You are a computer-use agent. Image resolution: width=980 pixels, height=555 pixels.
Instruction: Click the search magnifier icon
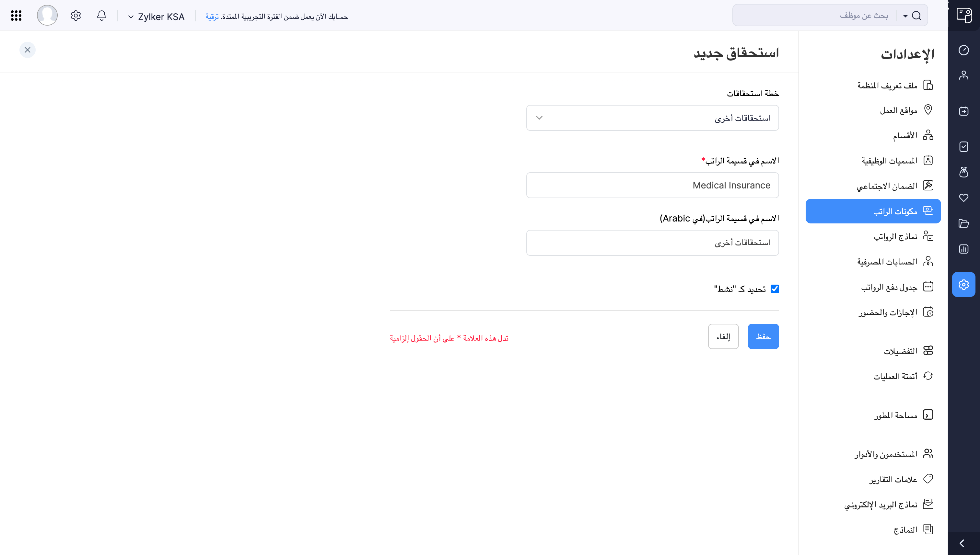[x=917, y=16]
